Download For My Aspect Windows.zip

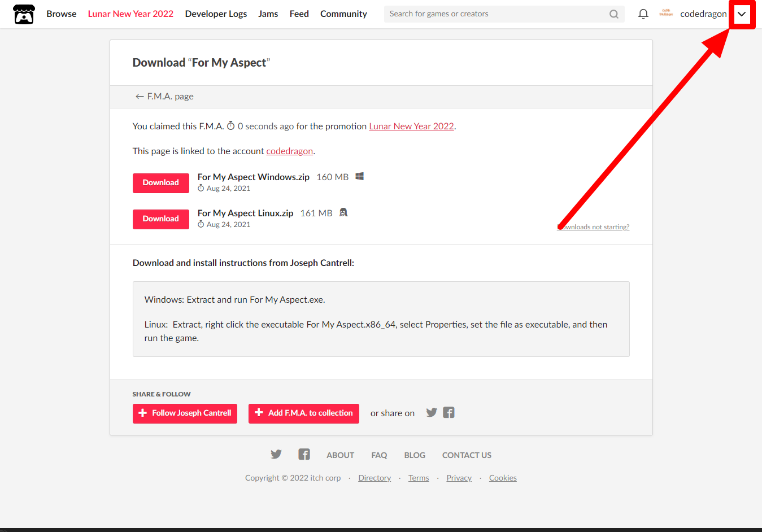pyautogui.click(x=161, y=183)
